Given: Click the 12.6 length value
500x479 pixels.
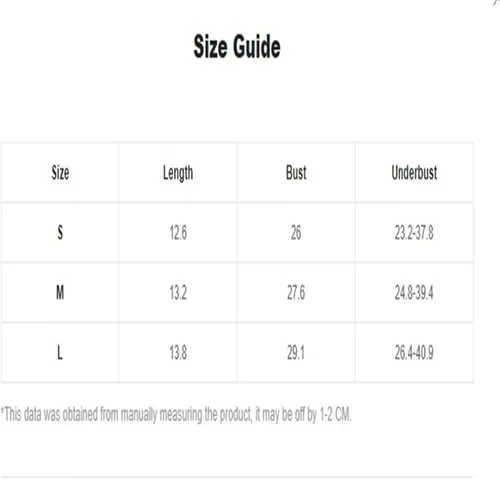Looking at the screenshot, I should tap(178, 233).
